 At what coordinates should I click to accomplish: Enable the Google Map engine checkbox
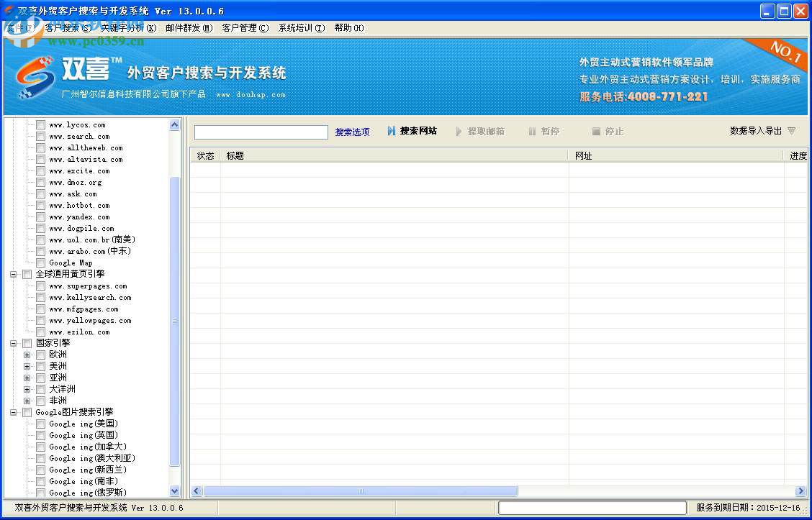point(40,263)
